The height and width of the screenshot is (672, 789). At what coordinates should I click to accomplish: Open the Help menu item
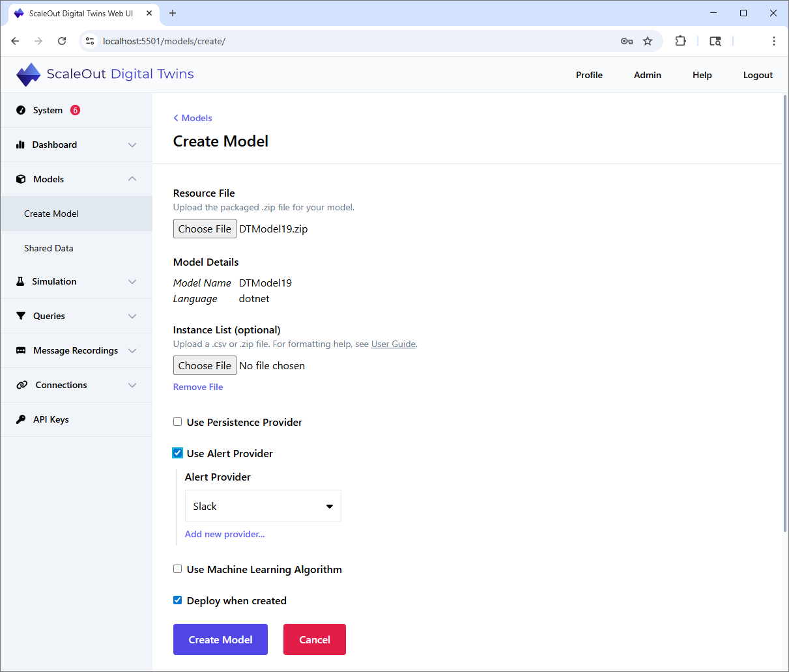pos(702,75)
